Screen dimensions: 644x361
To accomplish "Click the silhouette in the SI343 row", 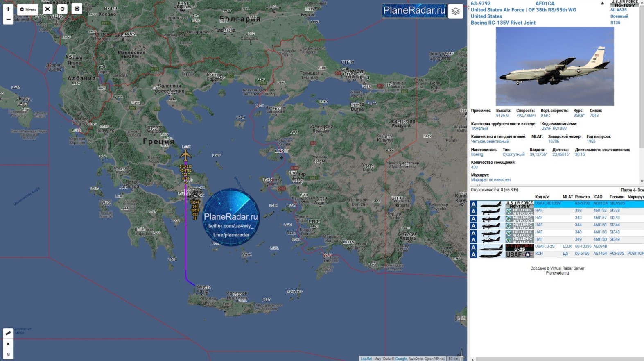I will point(491,219).
